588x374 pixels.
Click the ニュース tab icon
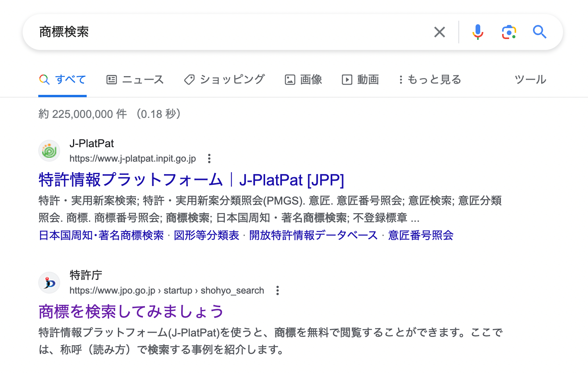112,79
